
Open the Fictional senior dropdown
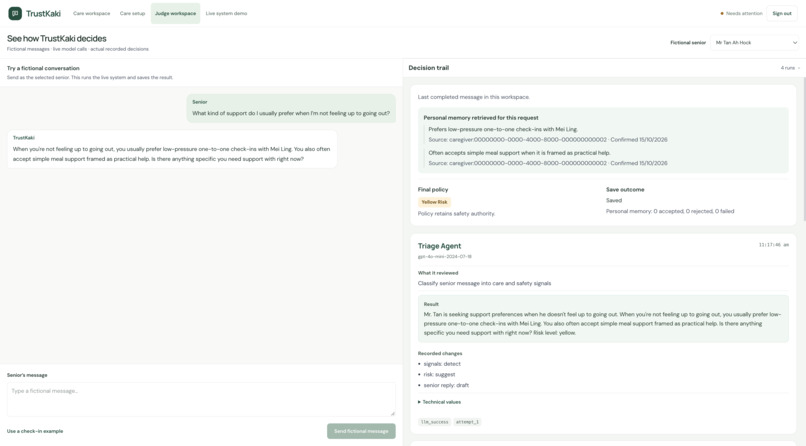click(755, 43)
